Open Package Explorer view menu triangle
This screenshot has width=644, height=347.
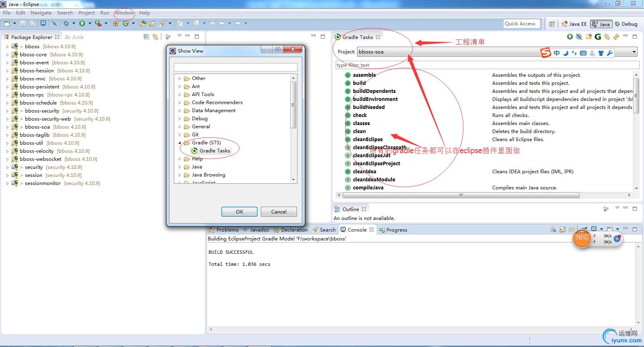click(x=180, y=36)
